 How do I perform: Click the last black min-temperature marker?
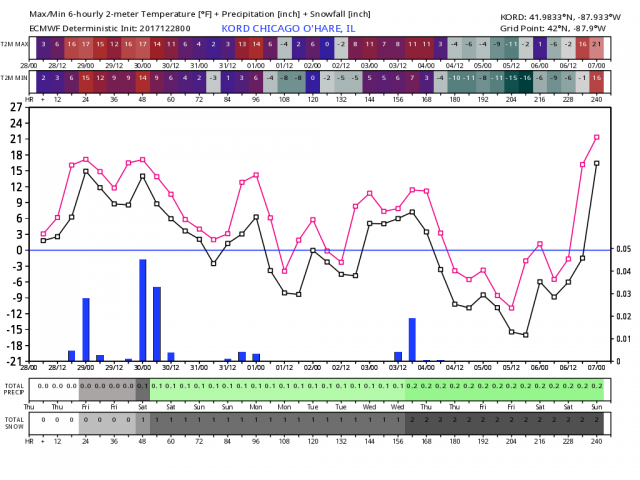(x=597, y=163)
